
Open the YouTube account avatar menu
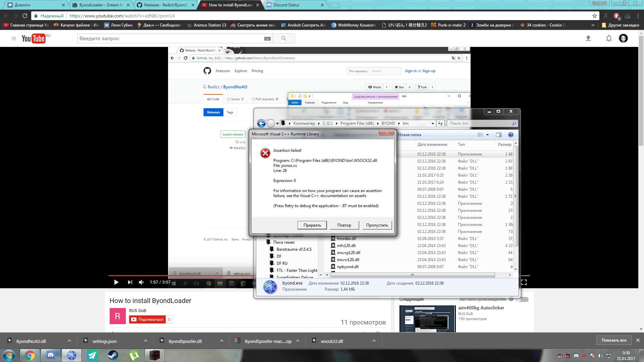click(x=623, y=39)
